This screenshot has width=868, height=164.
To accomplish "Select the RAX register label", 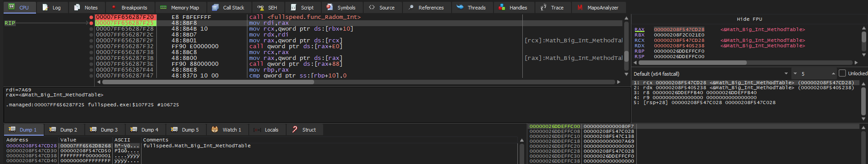I will point(640,30).
